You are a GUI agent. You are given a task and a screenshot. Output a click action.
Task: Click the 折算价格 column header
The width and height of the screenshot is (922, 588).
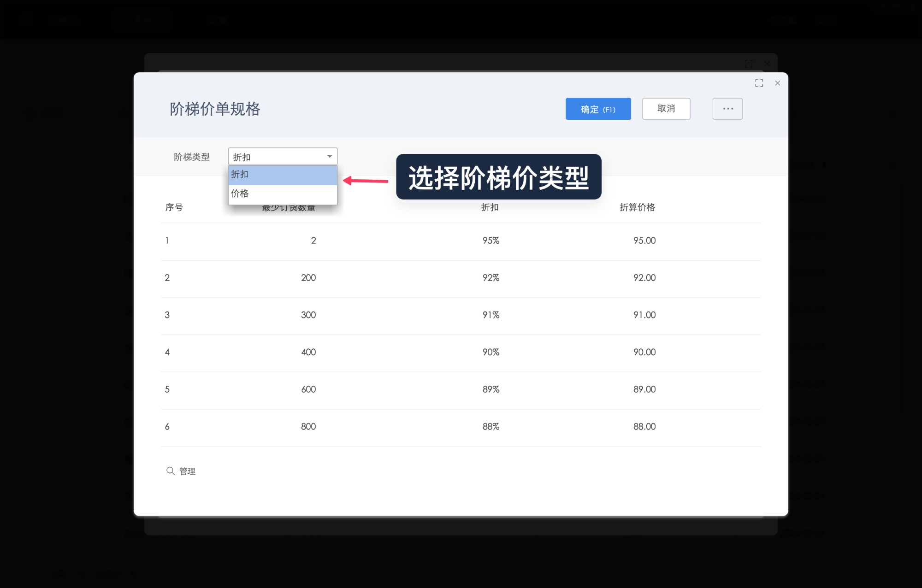[638, 207]
